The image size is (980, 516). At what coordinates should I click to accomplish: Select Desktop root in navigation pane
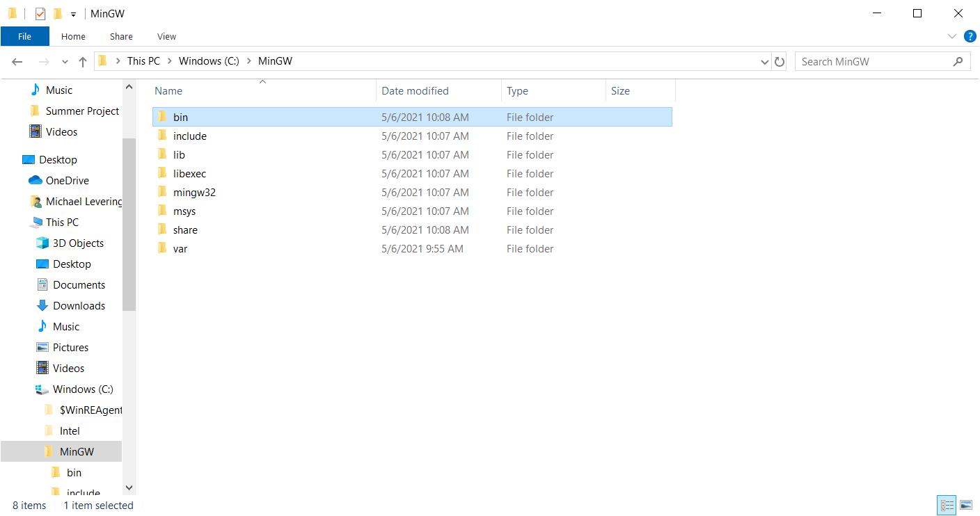point(58,160)
